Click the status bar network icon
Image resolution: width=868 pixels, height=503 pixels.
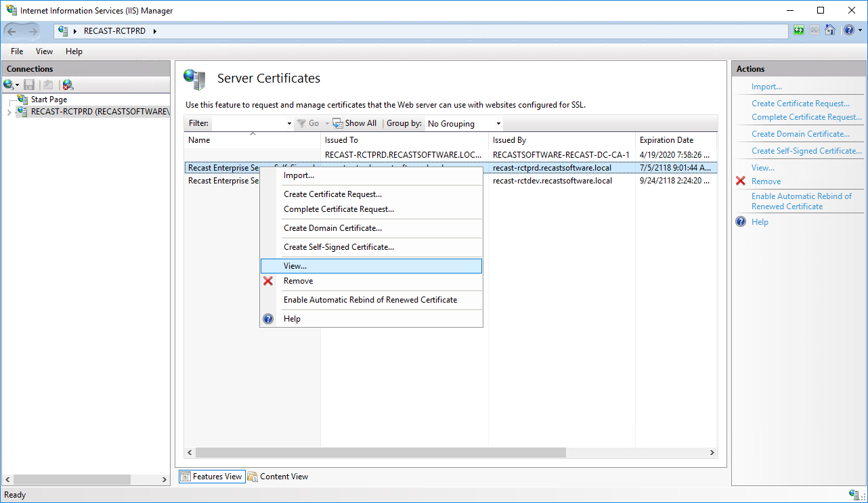[x=854, y=495]
